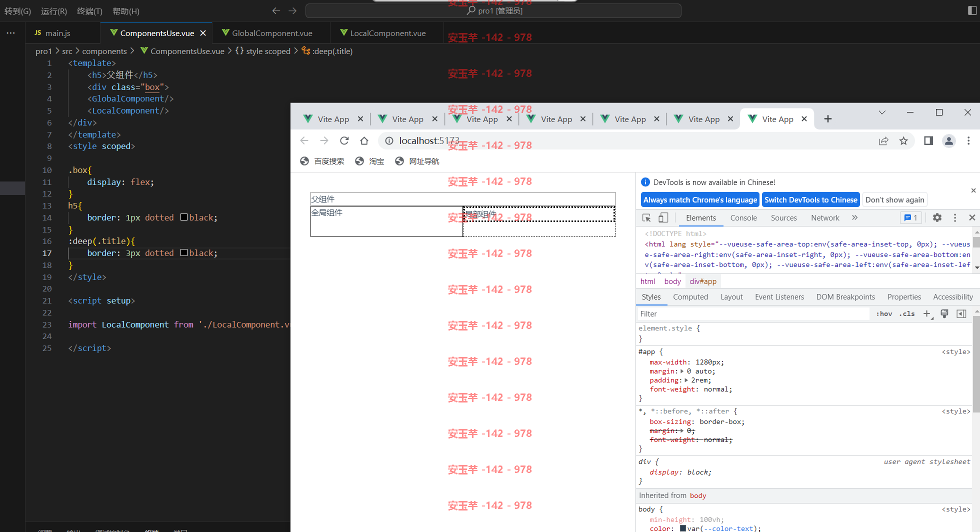
Task: Open 网址导航 bookmark
Action: coord(417,161)
